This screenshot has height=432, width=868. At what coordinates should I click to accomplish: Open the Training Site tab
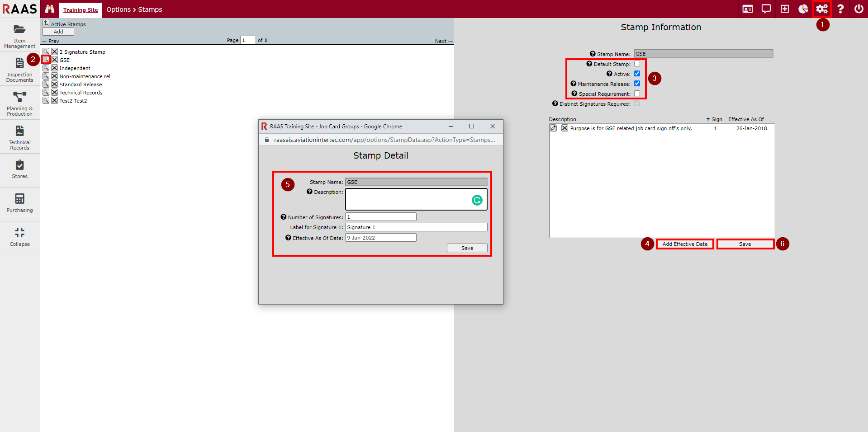(81, 10)
